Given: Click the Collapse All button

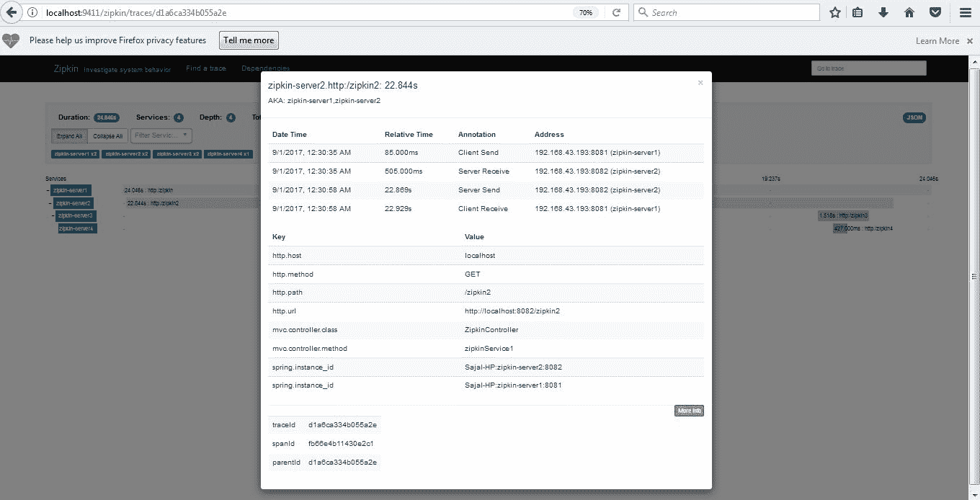Looking at the screenshot, I should coord(108,135).
